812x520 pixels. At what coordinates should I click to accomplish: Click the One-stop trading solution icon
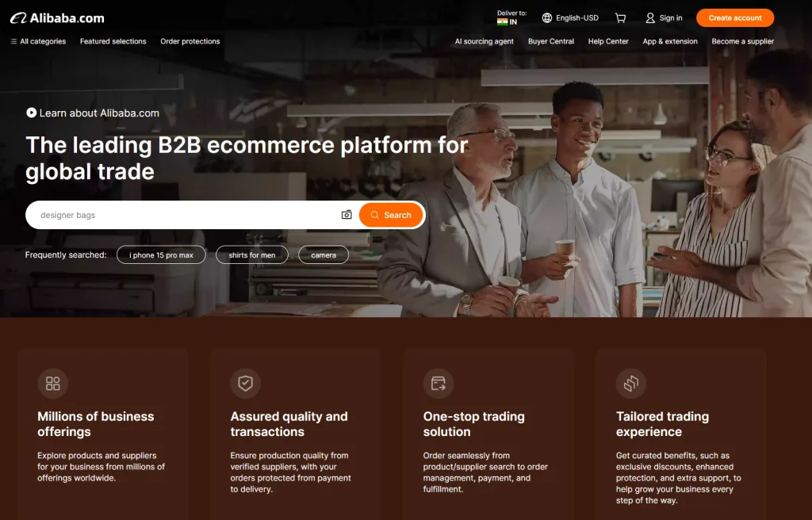[x=438, y=384]
